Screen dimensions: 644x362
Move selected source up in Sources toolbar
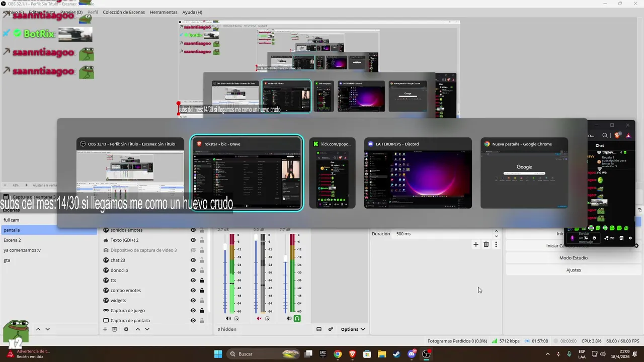[x=137, y=329]
